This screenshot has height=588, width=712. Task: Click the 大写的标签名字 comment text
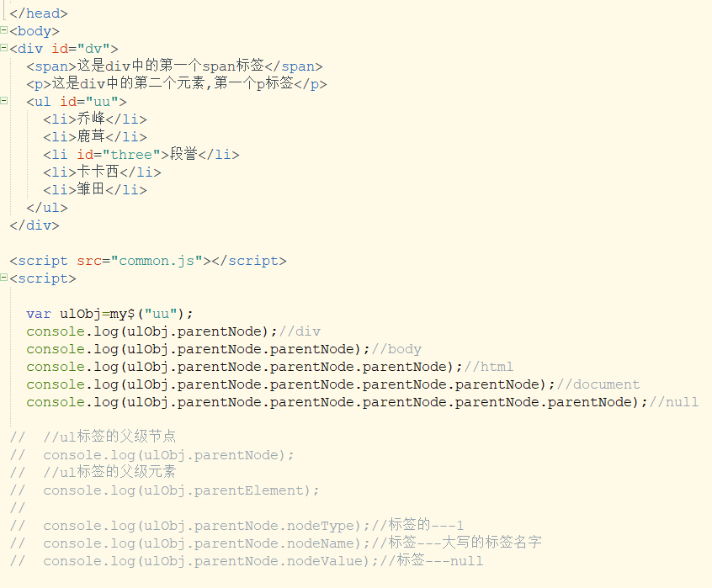point(491,543)
